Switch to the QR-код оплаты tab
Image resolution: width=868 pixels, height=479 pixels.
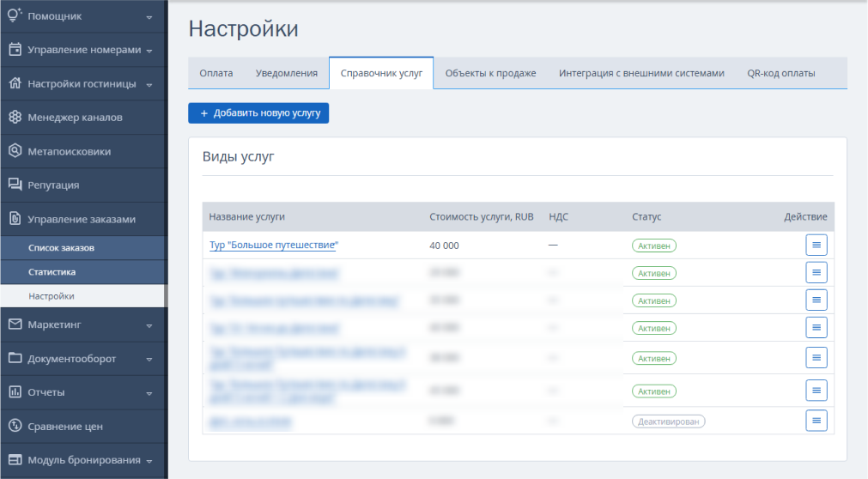(780, 73)
